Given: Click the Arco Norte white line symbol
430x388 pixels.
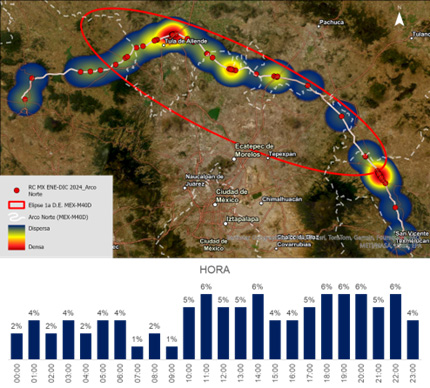Looking at the screenshot, I should click(16, 217).
